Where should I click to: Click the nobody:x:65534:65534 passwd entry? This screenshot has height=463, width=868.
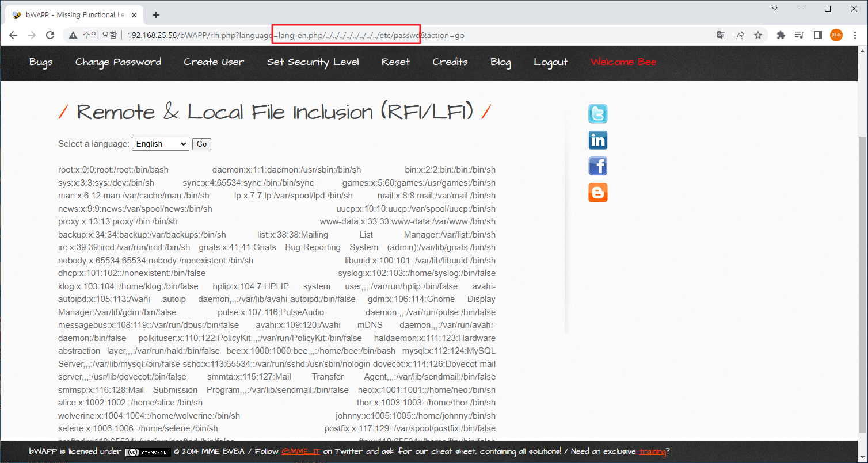point(155,261)
